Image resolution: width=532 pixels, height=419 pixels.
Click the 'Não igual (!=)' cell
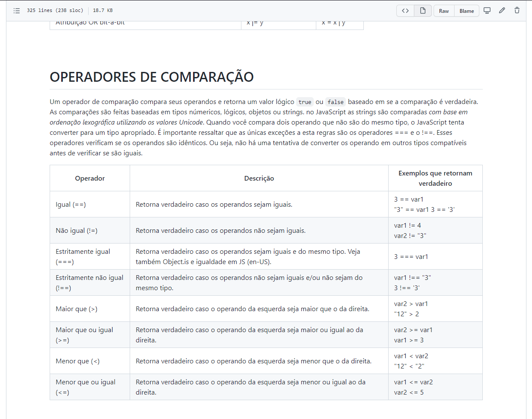click(x=90, y=231)
